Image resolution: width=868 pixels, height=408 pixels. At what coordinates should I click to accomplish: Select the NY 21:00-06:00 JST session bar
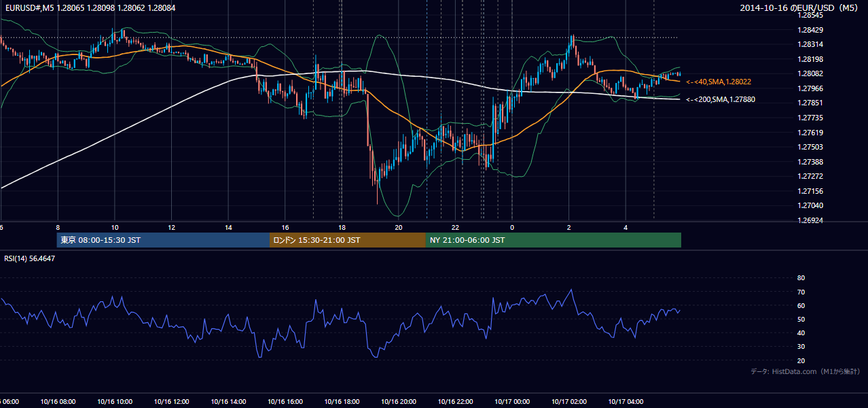click(554, 240)
